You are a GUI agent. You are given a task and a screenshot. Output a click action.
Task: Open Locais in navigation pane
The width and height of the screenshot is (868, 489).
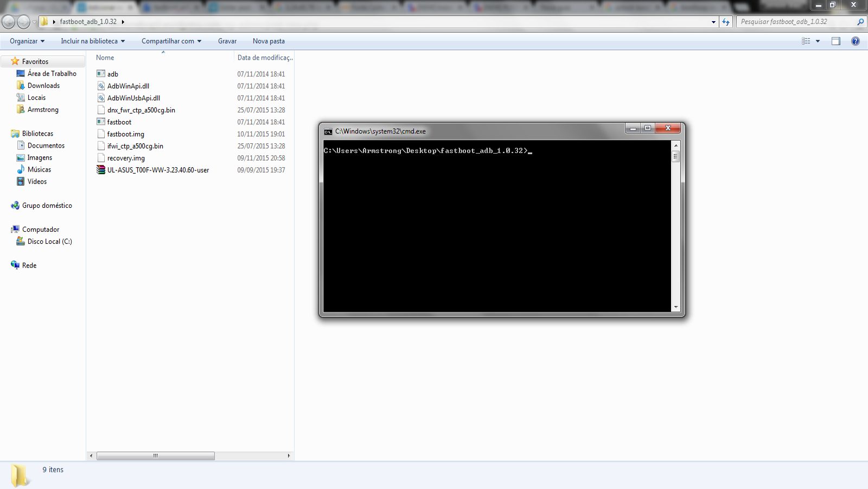click(x=36, y=98)
